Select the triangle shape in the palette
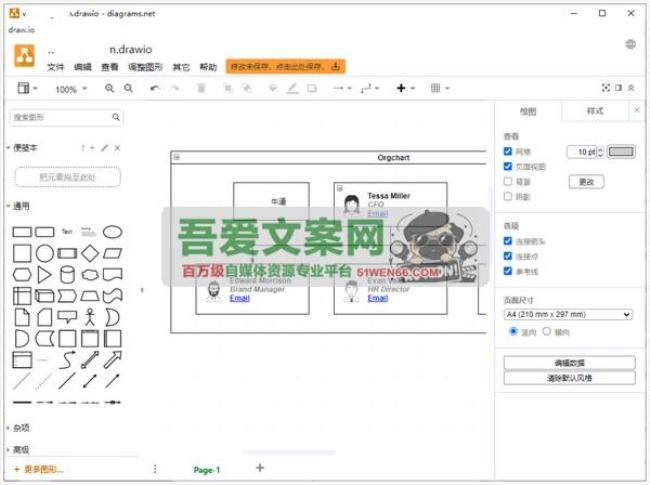Image resolution: width=650 pixels, height=485 pixels. [x=45, y=274]
